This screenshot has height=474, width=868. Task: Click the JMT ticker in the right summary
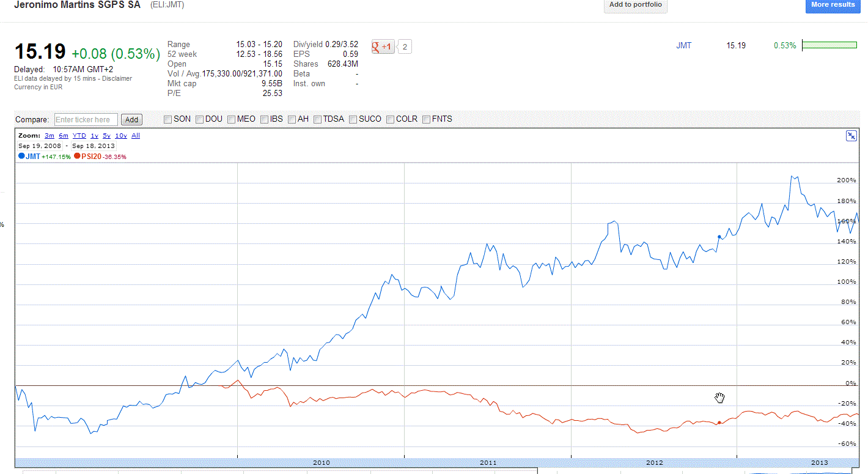684,46
